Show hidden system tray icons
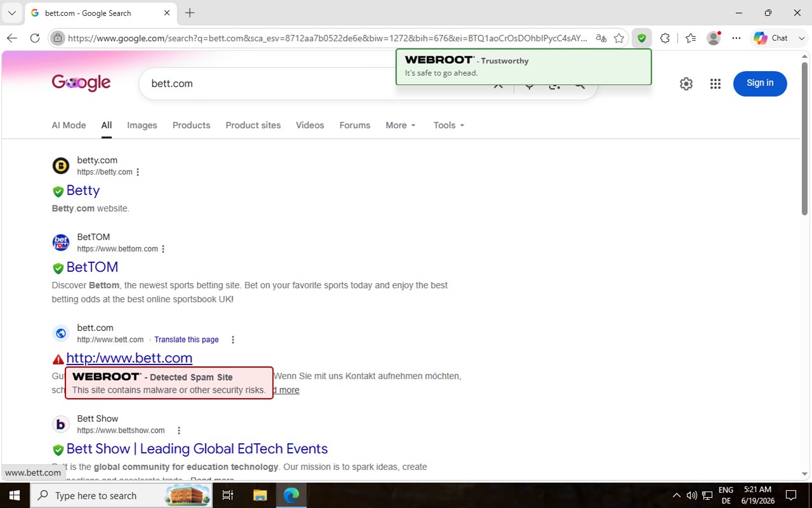 pos(676,495)
